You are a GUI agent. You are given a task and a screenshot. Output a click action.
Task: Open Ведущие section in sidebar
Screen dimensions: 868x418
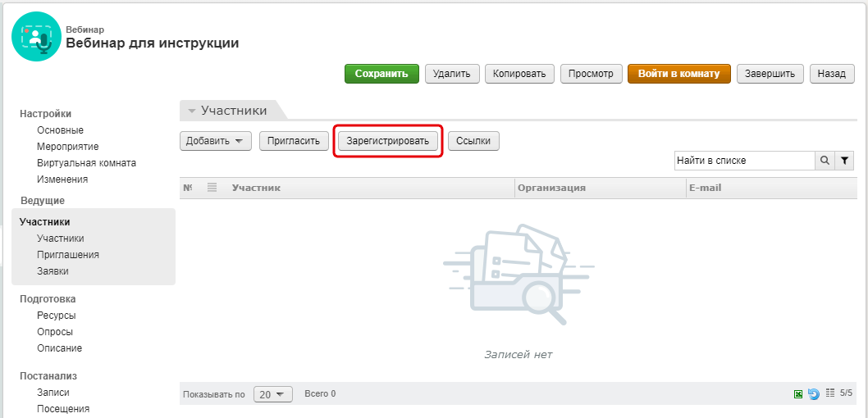43,200
